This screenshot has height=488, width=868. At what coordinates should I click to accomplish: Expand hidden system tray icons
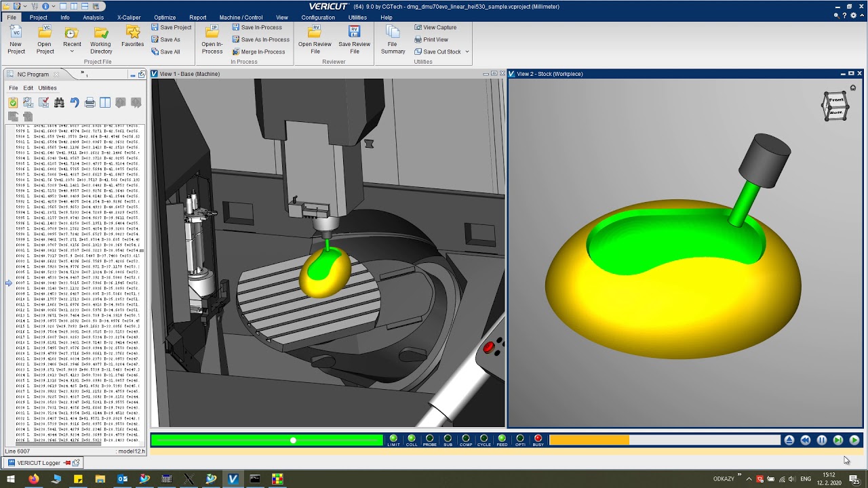tap(749, 479)
